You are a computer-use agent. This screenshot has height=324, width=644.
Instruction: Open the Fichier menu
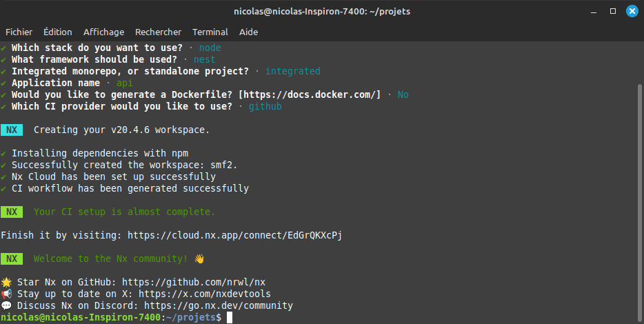(19, 32)
